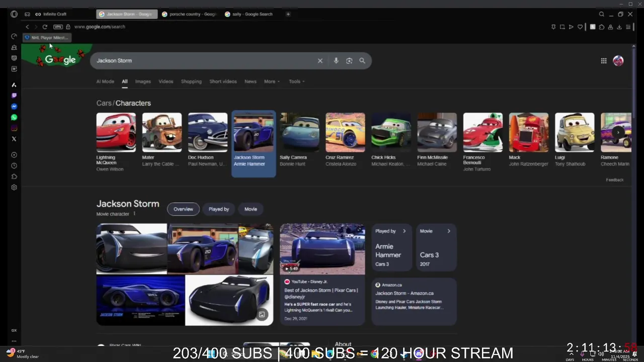Open more options beside Movie character
The image size is (644, 362).
134,214
